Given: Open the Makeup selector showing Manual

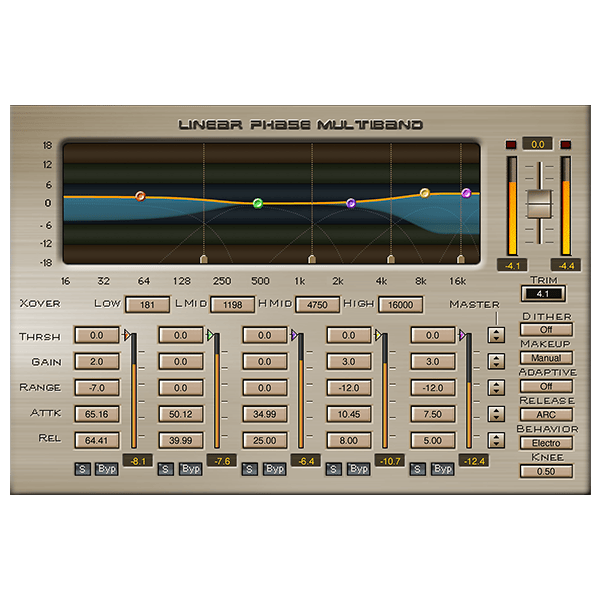Looking at the screenshot, I should (546, 358).
